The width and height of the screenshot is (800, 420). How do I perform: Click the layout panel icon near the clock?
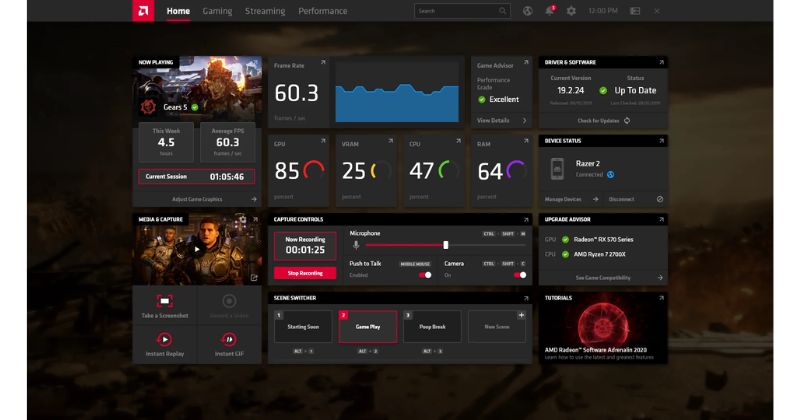(635, 11)
